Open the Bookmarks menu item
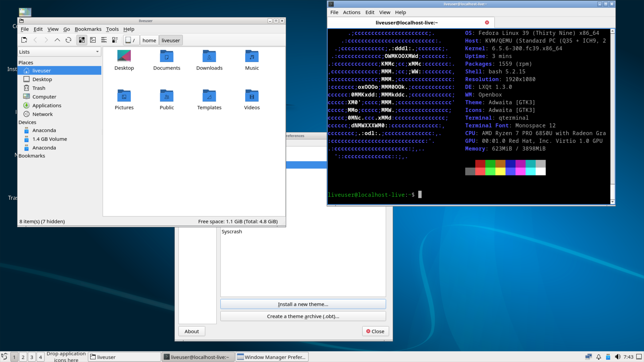This screenshot has width=644, height=362. click(x=88, y=29)
